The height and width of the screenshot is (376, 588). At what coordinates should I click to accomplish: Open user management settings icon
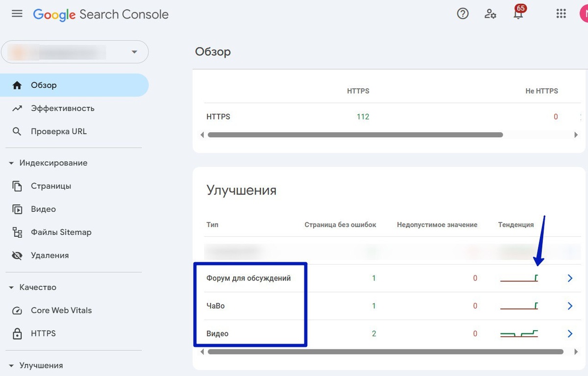coord(490,14)
